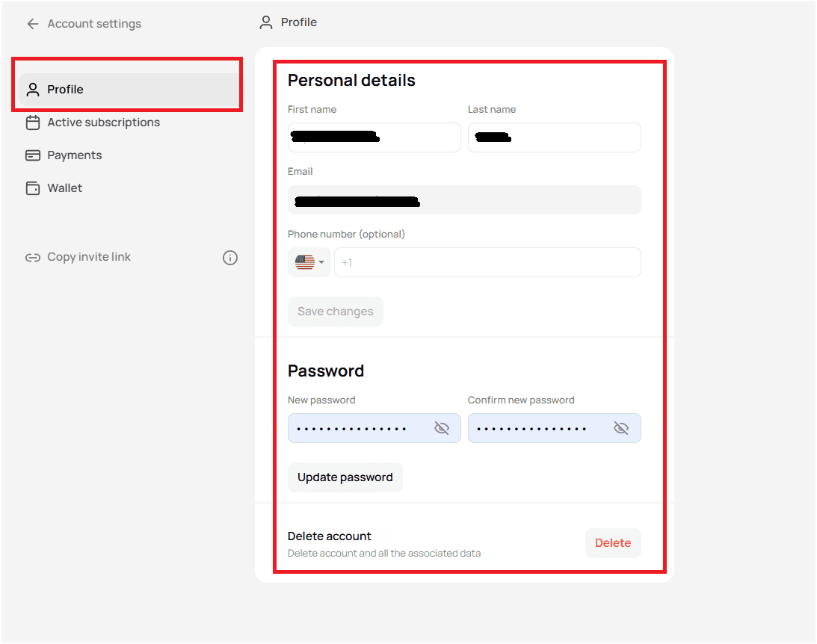
Task: Click the Profile header person icon
Action: point(266,22)
